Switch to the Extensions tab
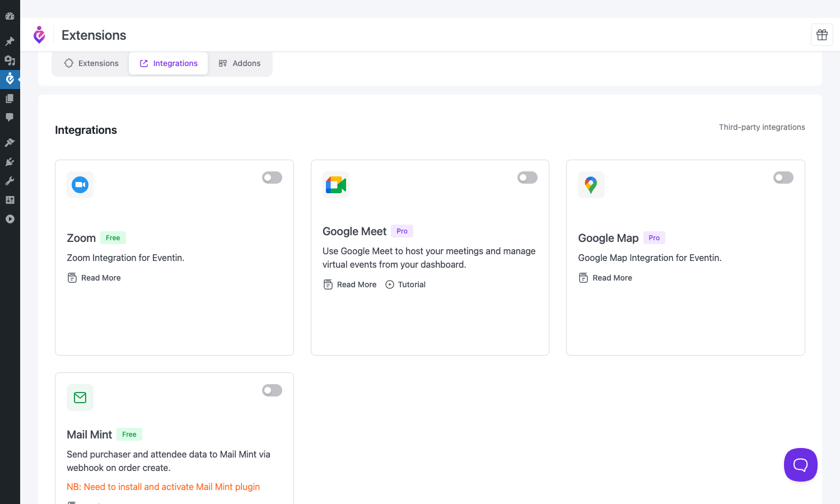840x504 pixels. tap(91, 63)
